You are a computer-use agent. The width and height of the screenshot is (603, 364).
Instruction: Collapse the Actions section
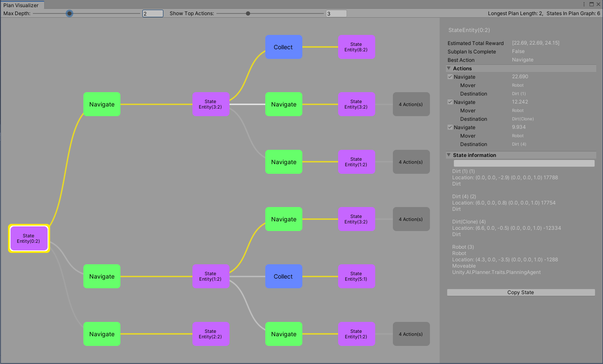pos(449,69)
